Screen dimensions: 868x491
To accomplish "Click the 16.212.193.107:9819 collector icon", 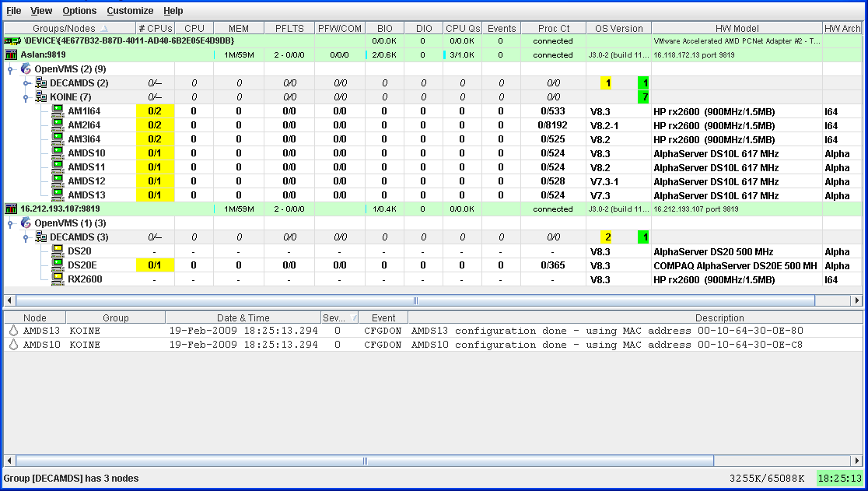I will [11, 209].
